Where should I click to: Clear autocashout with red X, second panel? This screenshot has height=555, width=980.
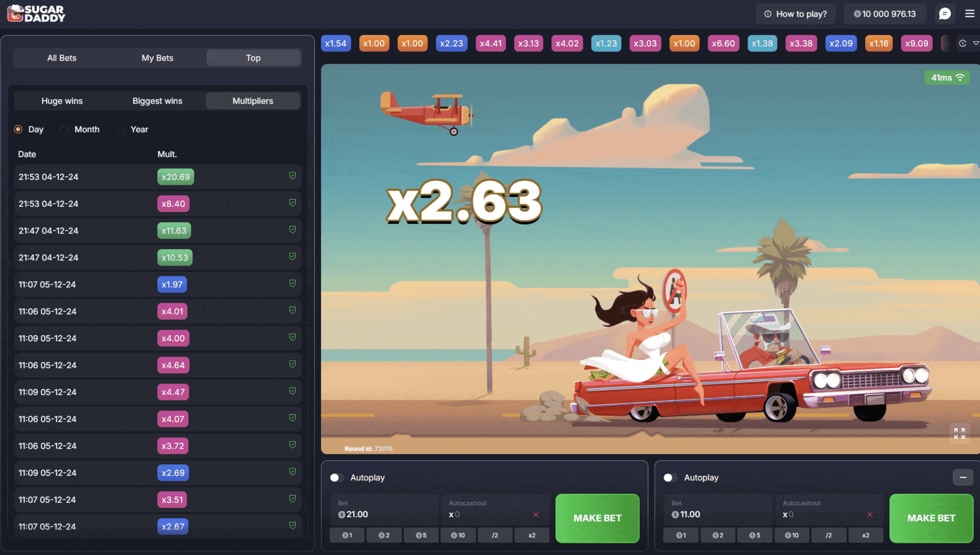coord(870,515)
